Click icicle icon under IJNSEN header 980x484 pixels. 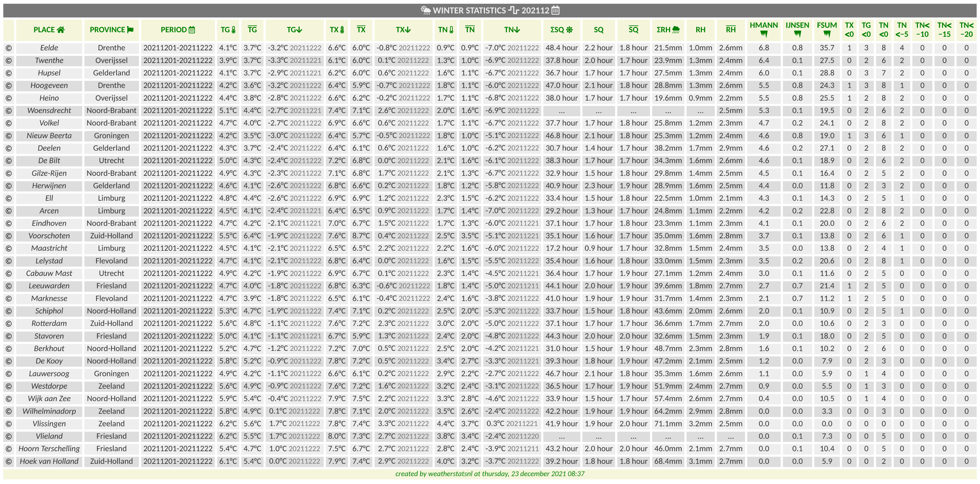pyautogui.click(x=797, y=34)
